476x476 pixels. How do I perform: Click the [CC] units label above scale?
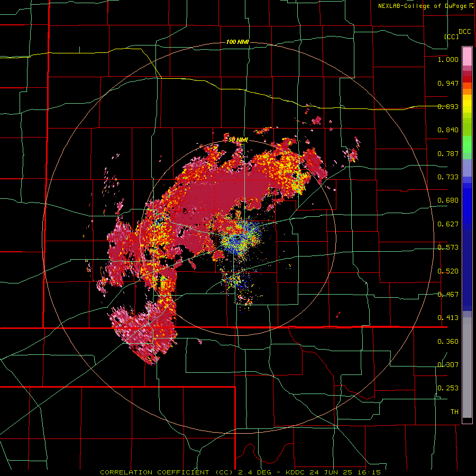click(452, 36)
